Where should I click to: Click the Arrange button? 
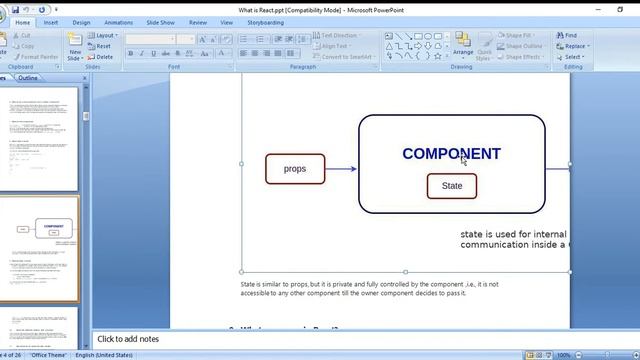[463, 46]
